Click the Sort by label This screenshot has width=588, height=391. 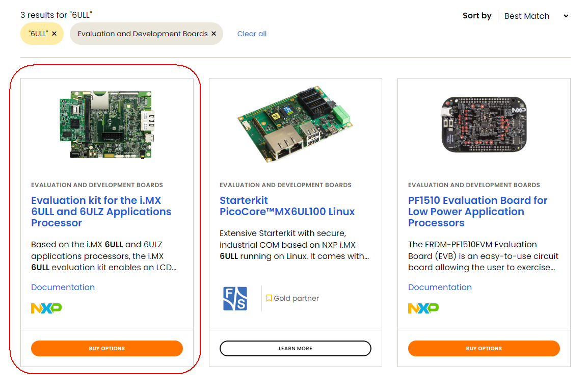pos(477,16)
